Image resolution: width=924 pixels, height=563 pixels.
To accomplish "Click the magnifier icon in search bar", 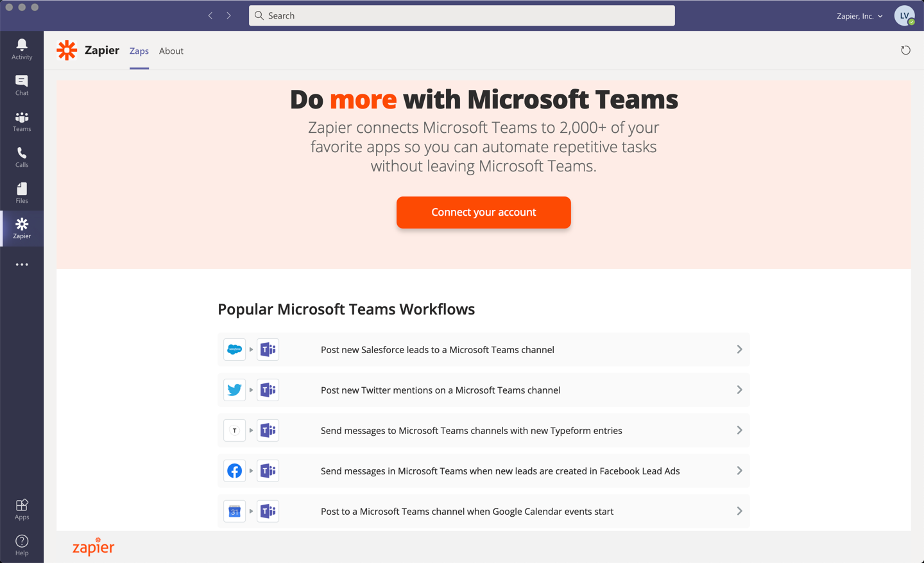I will pos(259,15).
